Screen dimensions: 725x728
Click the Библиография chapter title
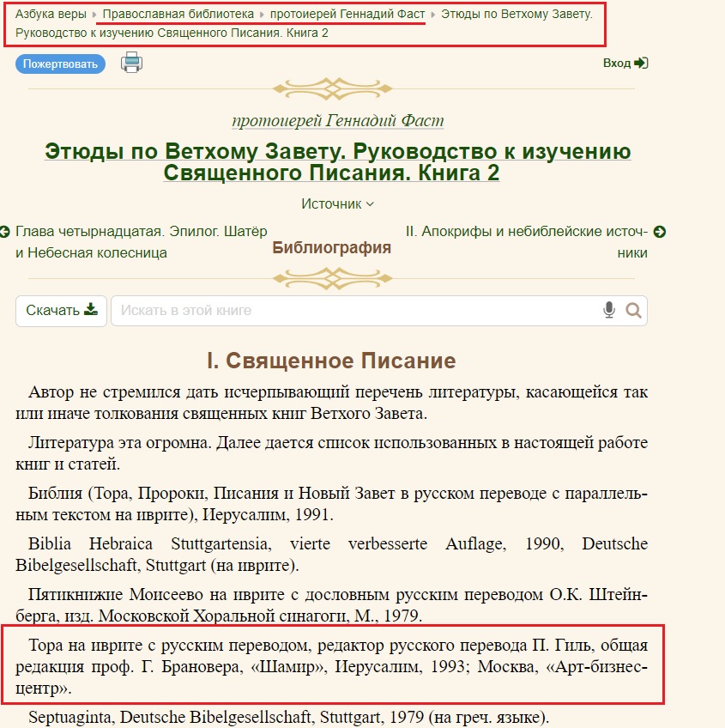(331, 247)
